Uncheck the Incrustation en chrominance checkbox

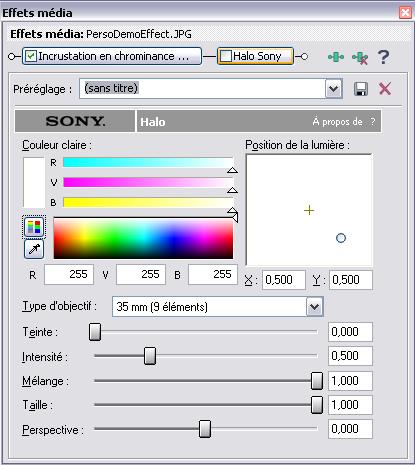tap(31, 56)
